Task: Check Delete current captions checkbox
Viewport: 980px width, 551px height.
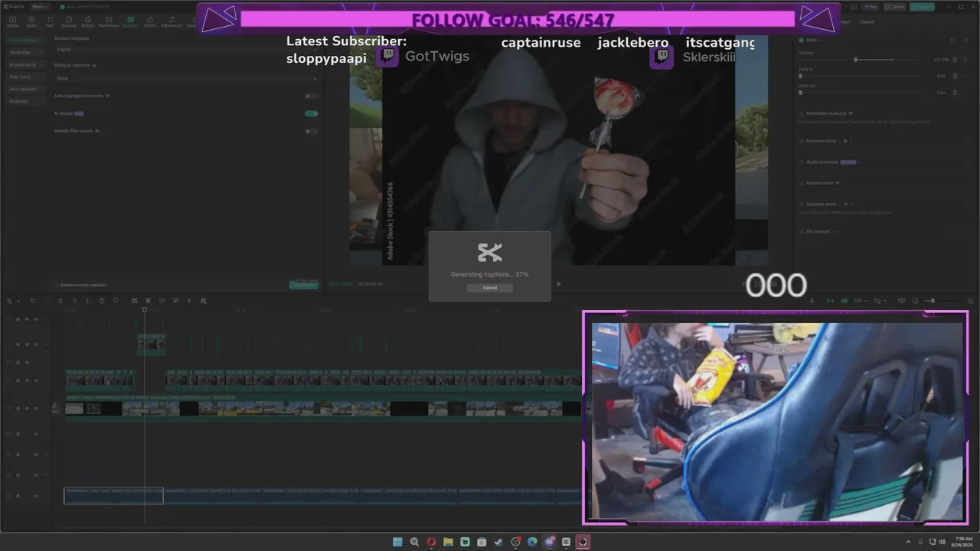Action: [x=57, y=285]
